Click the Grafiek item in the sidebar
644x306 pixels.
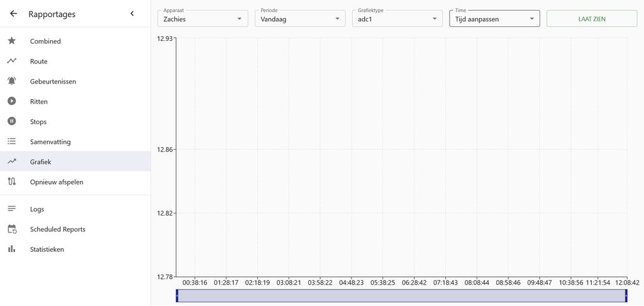tap(41, 162)
